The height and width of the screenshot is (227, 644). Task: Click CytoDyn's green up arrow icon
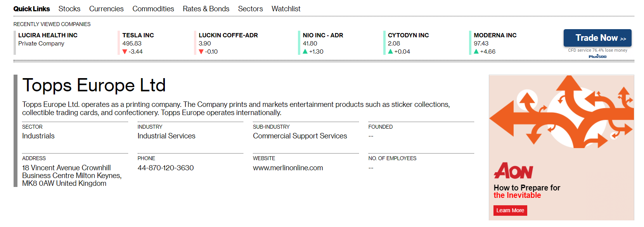390,51
